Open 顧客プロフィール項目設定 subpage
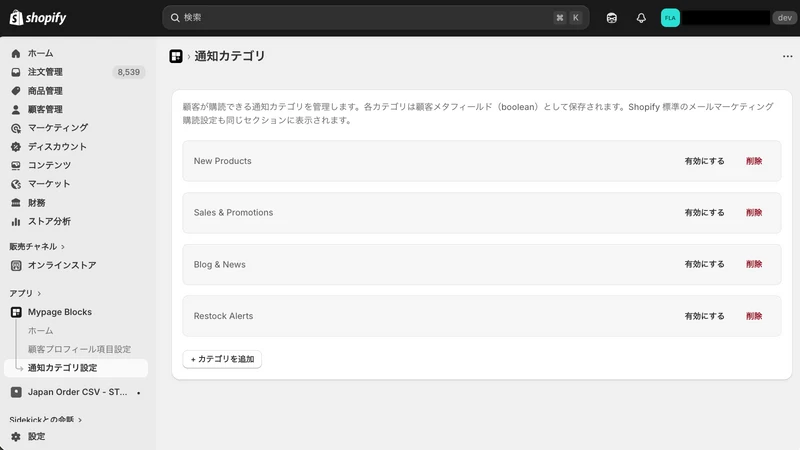 pos(79,349)
